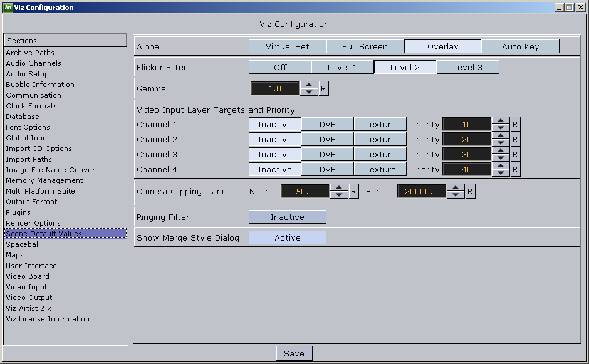The width and height of the screenshot is (589, 364).
Task: Set Flicker Filter to Level 3
Action: point(468,66)
